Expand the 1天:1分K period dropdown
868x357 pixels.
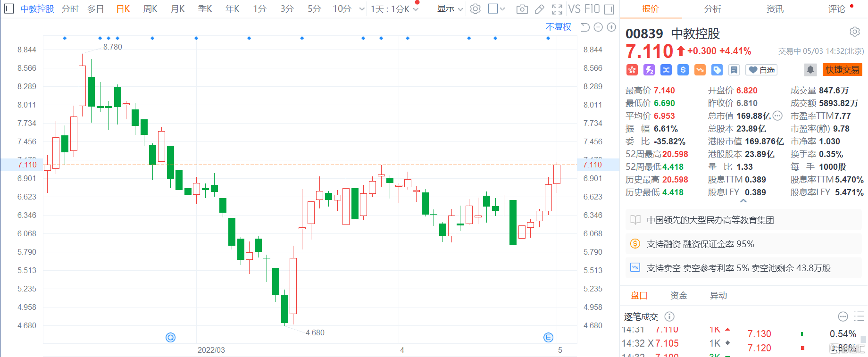tap(394, 9)
